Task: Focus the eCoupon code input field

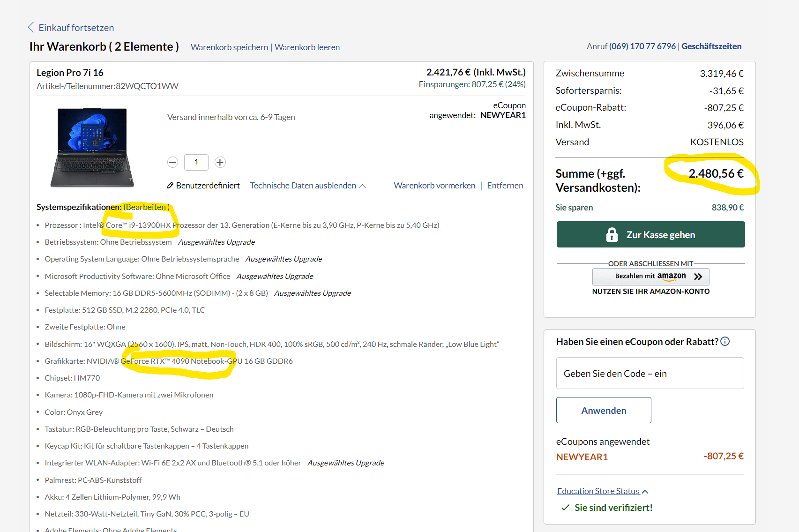Action: [x=650, y=373]
